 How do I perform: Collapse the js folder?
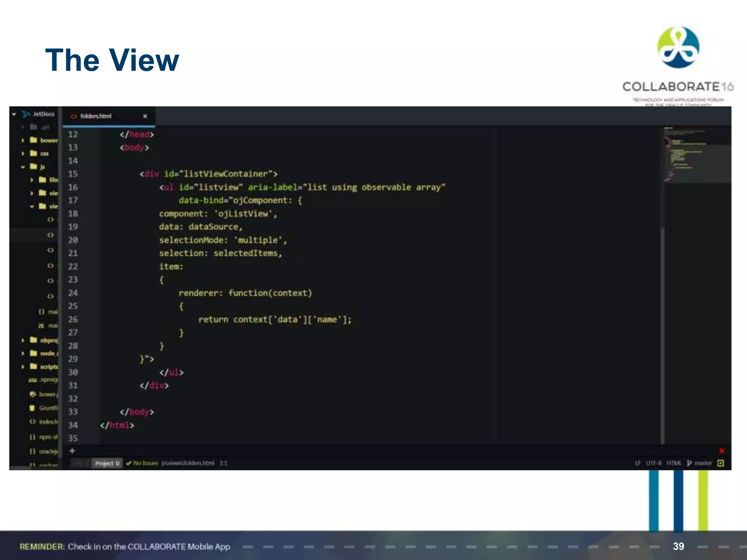23,167
